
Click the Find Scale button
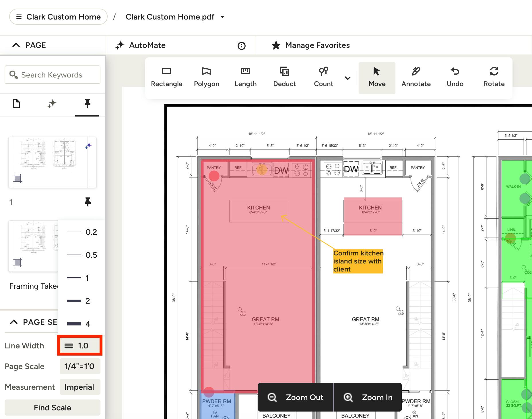pos(53,408)
